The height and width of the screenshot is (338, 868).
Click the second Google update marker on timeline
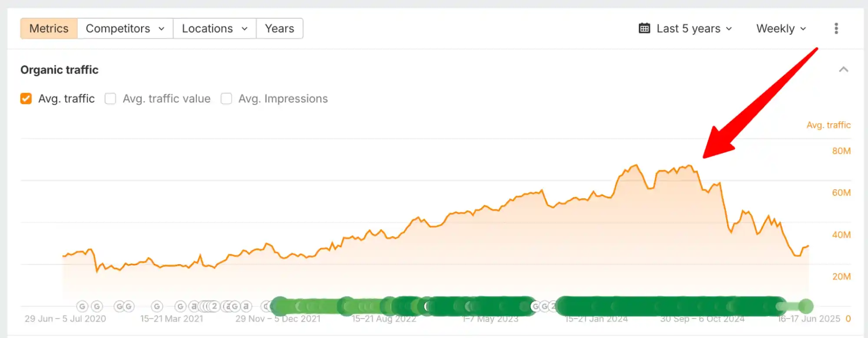click(97, 306)
